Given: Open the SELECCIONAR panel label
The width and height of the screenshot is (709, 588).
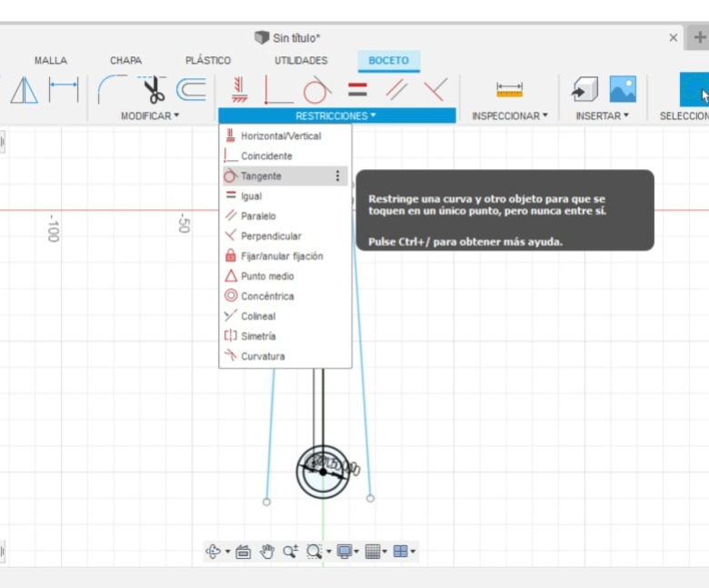Looking at the screenshot, I should tap(684, 115).
